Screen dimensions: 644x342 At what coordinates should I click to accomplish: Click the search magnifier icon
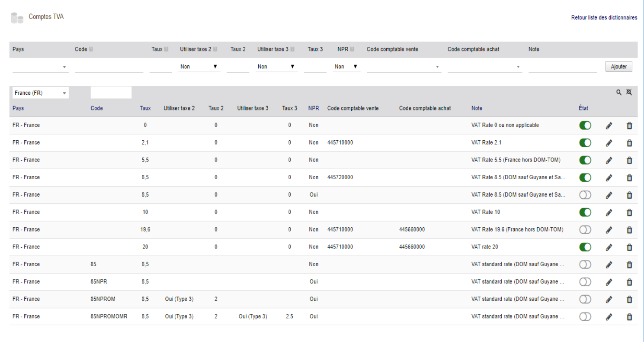(x=619, y=92)
